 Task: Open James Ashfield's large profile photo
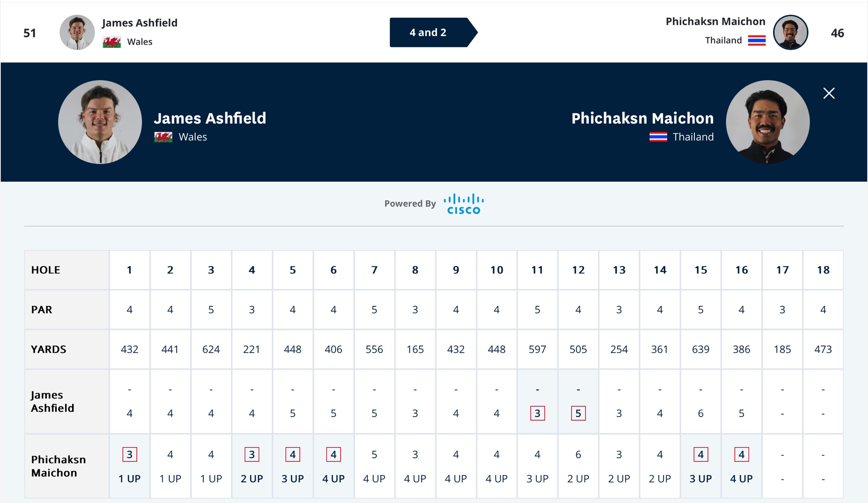click(100, 122)
